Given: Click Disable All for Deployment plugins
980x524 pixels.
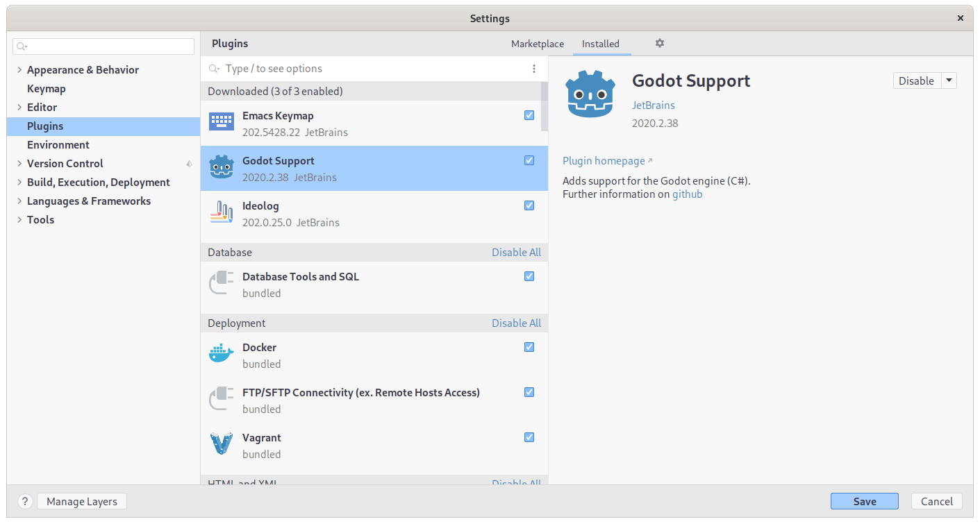Looking at the screenshot, I should (x=516, y=323).
